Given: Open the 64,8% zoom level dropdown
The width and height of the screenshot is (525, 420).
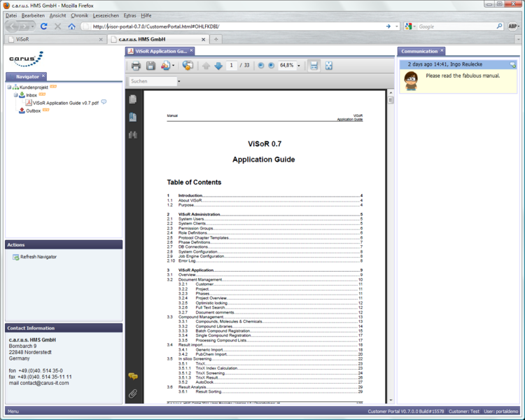Looking at the screenshot, I should click(299, 66).
